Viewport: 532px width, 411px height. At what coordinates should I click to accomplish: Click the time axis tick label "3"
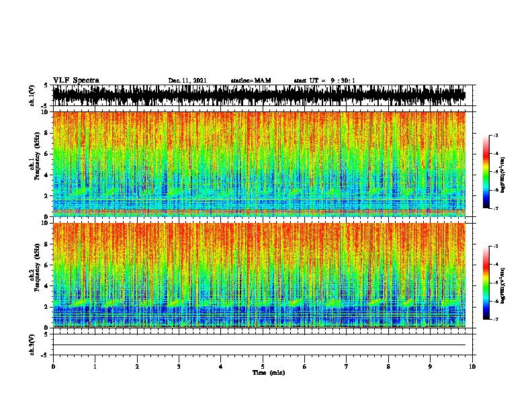point(179,367)
